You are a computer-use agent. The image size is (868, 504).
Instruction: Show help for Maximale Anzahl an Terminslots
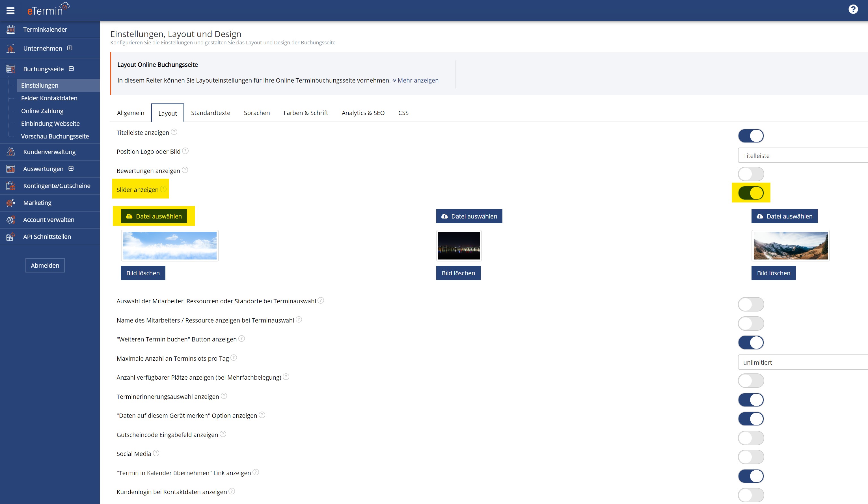pos(234,358)
